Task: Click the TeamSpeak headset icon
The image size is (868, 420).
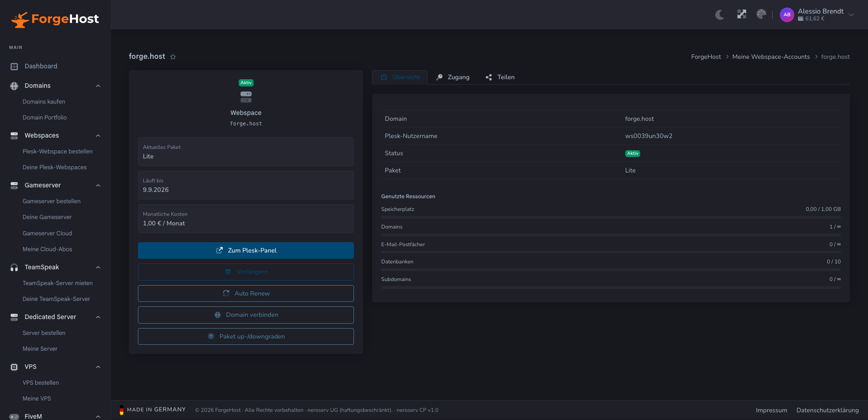Action: click(x=14, y=267)
